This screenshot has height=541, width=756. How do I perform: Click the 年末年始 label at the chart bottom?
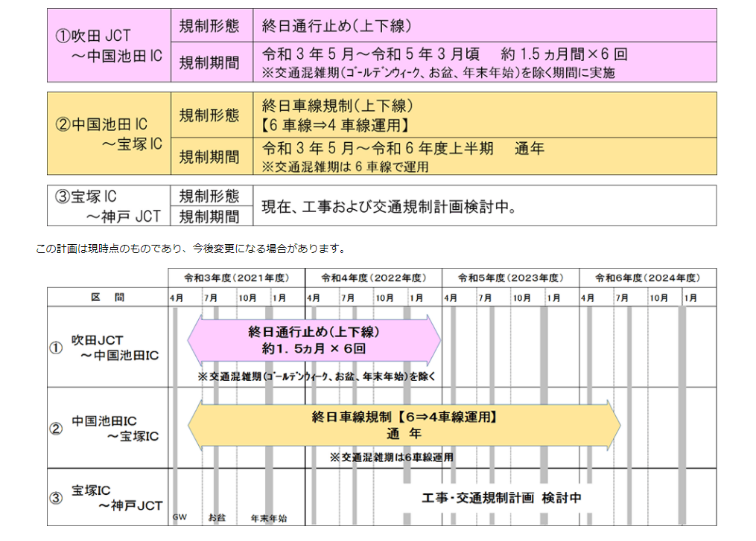269,519
